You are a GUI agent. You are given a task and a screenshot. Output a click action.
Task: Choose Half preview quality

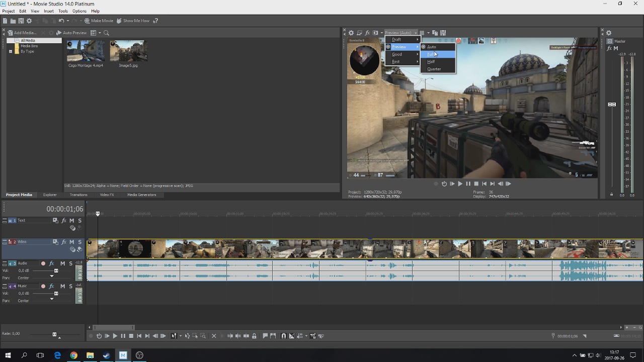click(438, 62)
